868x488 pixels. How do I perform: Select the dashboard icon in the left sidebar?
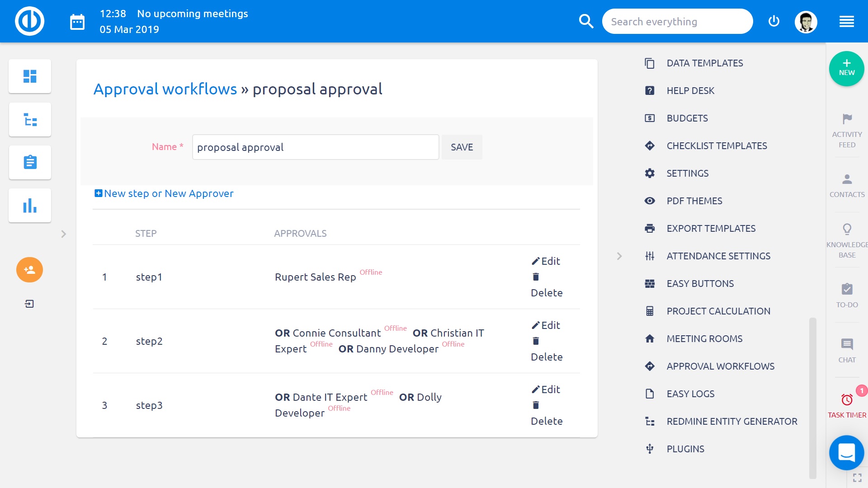29,76
